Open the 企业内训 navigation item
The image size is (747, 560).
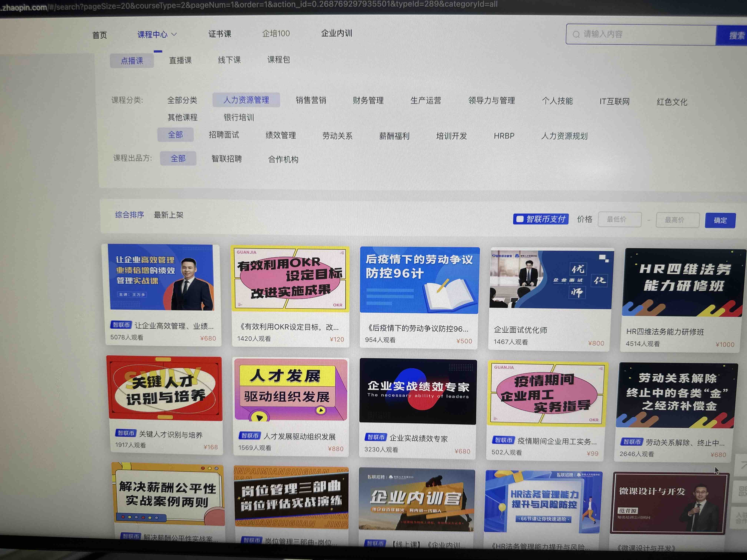(336, 33)
